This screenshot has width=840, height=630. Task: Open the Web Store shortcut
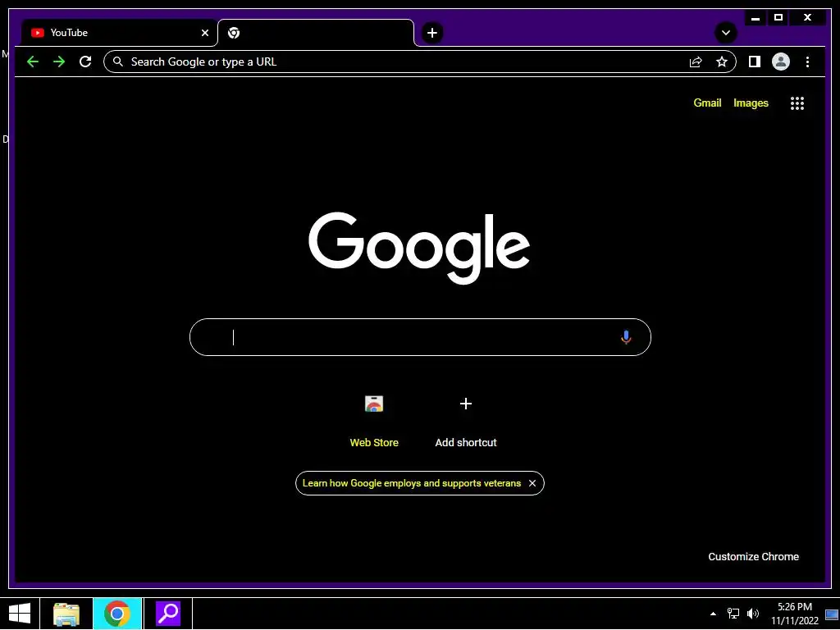[x=374, y=420]
